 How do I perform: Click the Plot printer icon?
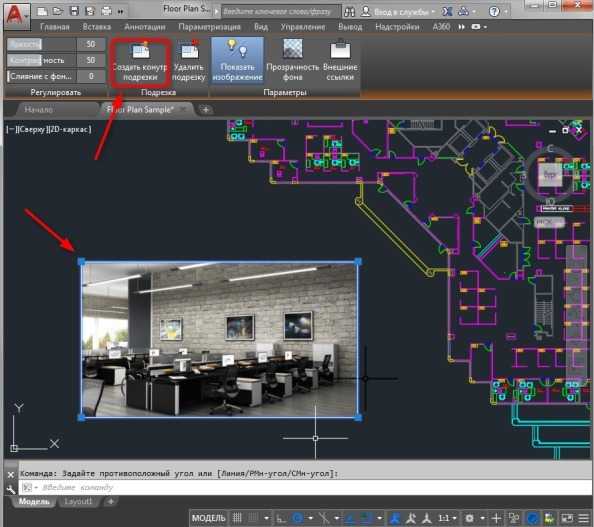(106, 11)
